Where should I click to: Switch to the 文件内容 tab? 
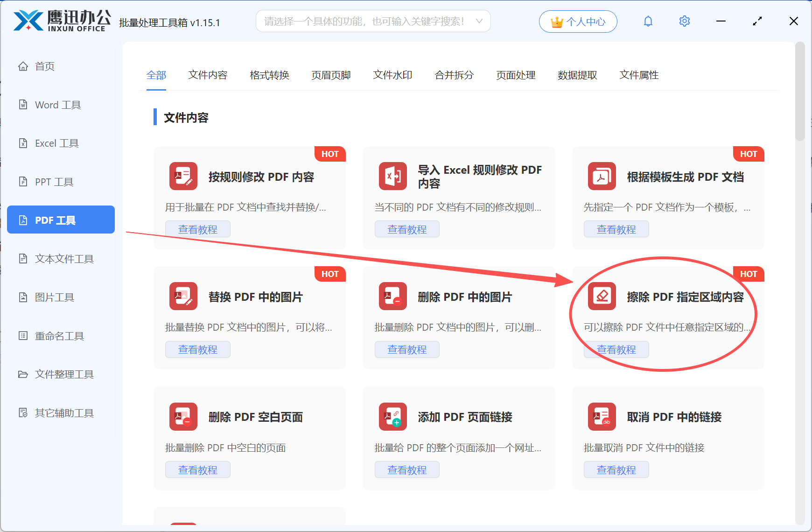208,75
